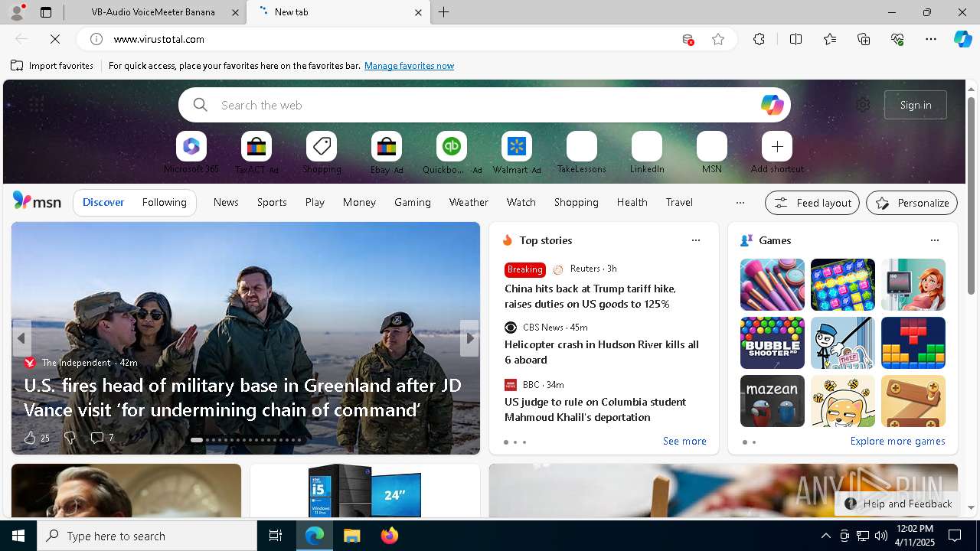
Task: Open the News category
Action: click(x=226, y=202)
